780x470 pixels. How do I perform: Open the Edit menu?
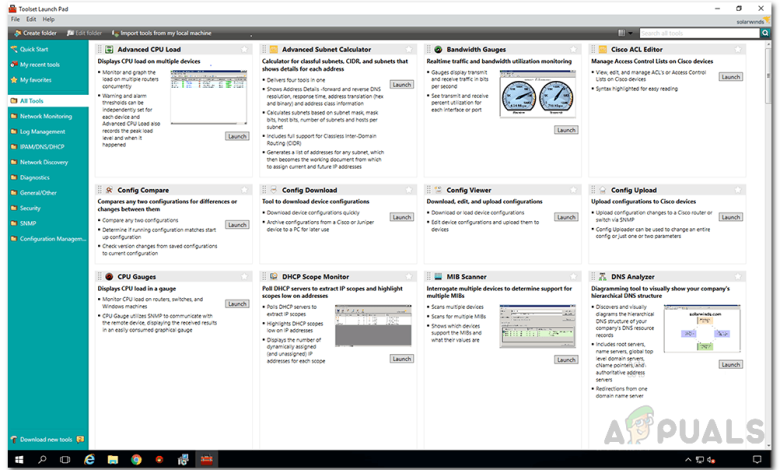click(x=31, y=19)
